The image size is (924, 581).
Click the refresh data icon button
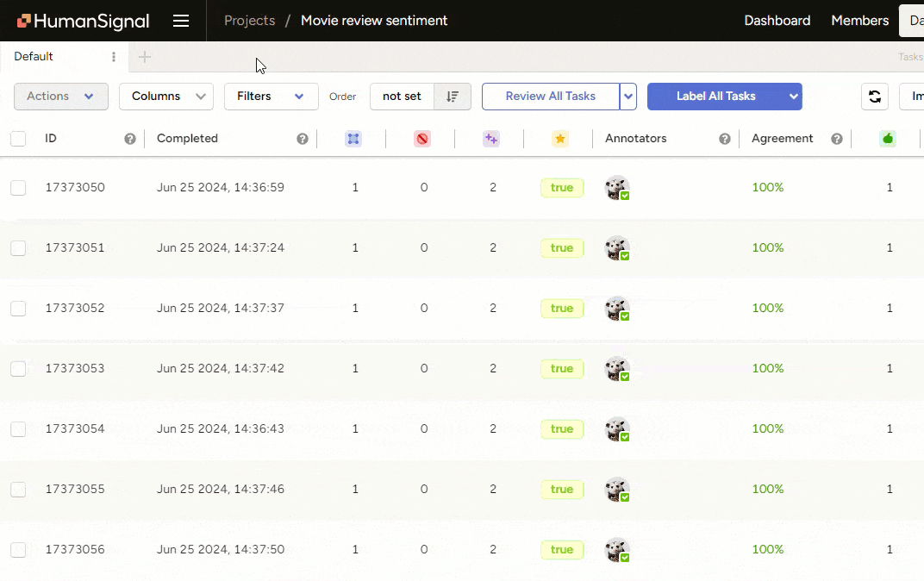click(x=875, y=97)
